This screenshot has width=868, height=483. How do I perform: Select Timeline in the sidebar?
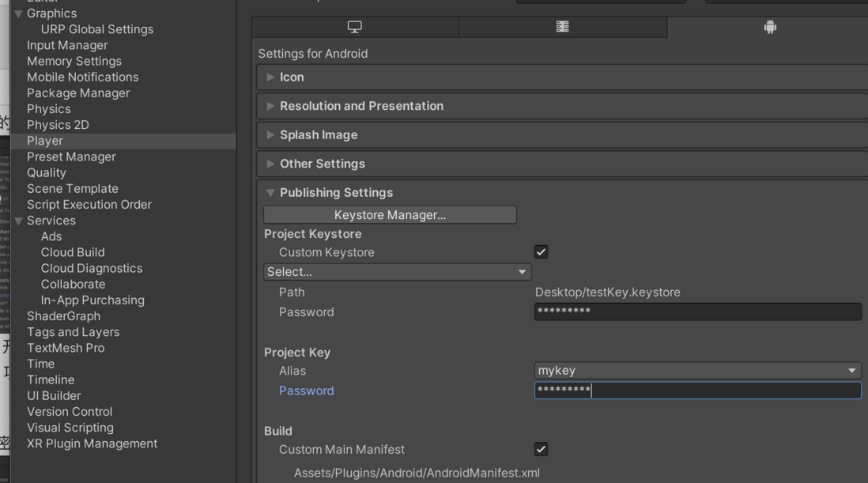tap(50, 379)
